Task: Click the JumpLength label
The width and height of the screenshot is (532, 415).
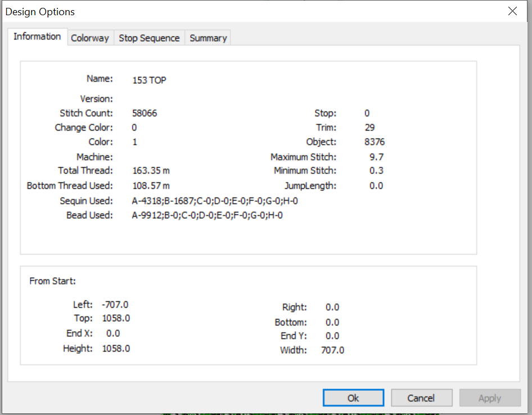Action: pos(310,186)
